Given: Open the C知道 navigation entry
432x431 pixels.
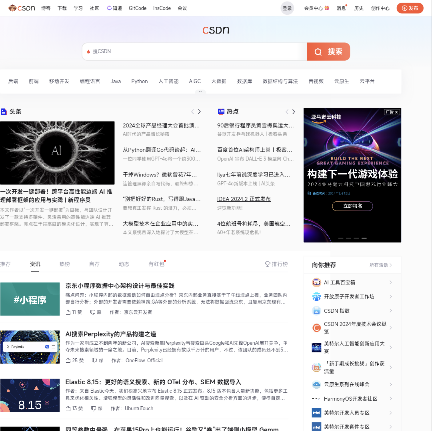Looking at the screenshot, I should (114, 8).
